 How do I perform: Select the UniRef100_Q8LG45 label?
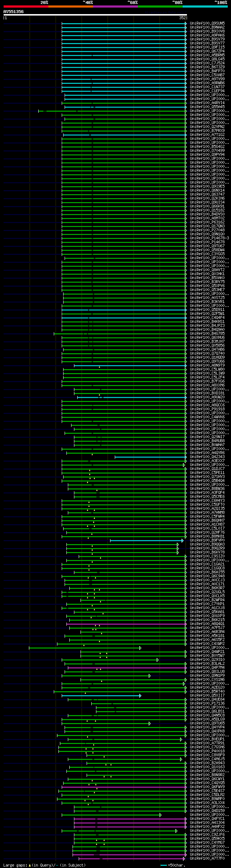click(x=207, y=59)
